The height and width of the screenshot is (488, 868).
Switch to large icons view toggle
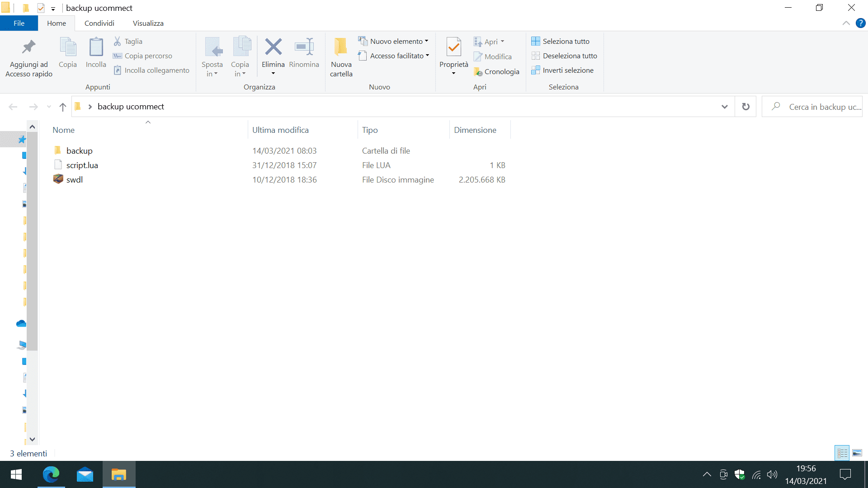[857, 453]
